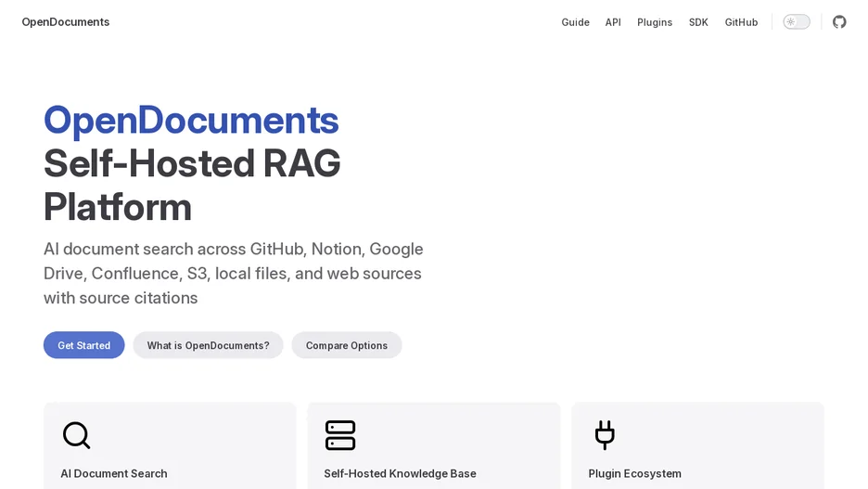Click the magnifying glass search icon
Viewport: 868px width, 489px height.
pos(76,435)
